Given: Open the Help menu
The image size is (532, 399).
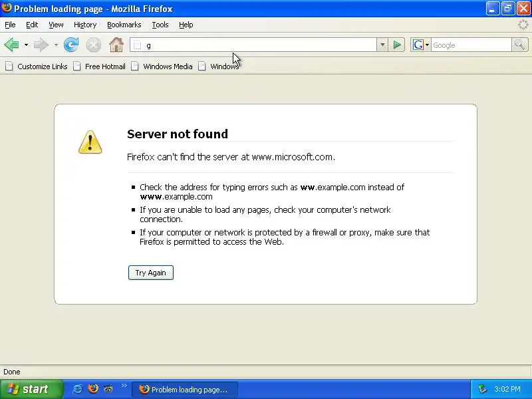Looking at the screenshot, I should 186,25.
